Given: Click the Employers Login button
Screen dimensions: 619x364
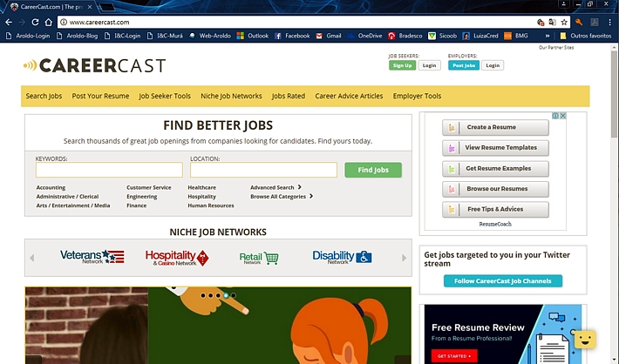Looking at the screenshot, I should click(493, 65).
